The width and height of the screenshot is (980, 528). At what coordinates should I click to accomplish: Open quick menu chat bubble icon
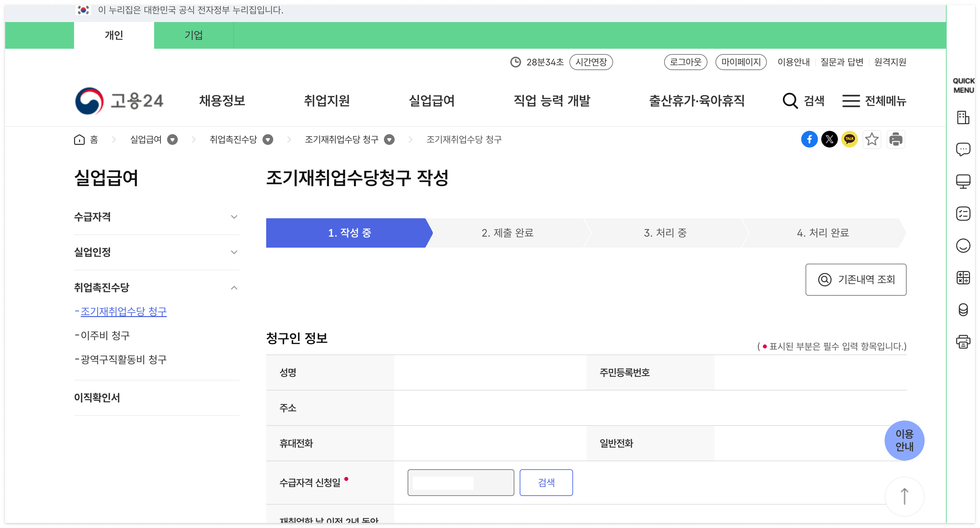(963, 150)
